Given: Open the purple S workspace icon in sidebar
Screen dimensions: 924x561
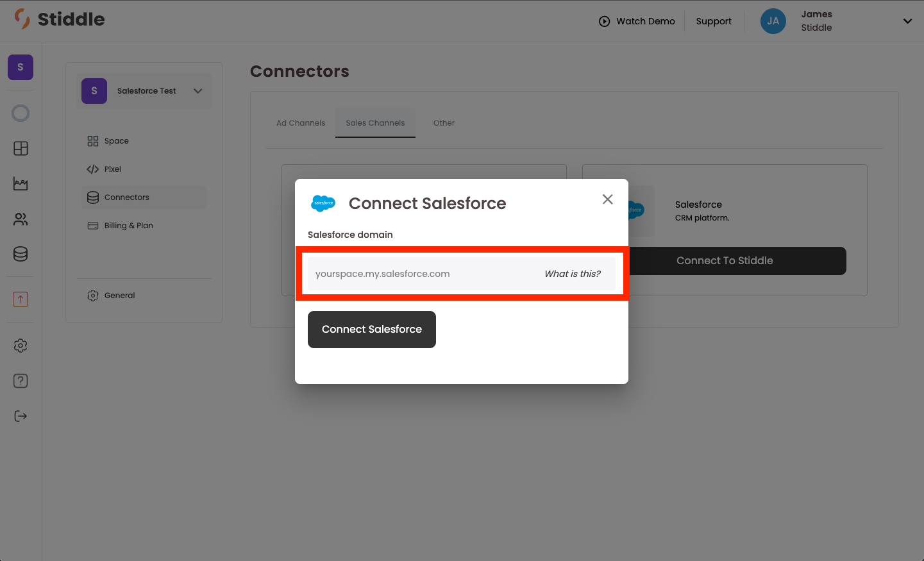Looking at the screenshot, I should (21, 67).
